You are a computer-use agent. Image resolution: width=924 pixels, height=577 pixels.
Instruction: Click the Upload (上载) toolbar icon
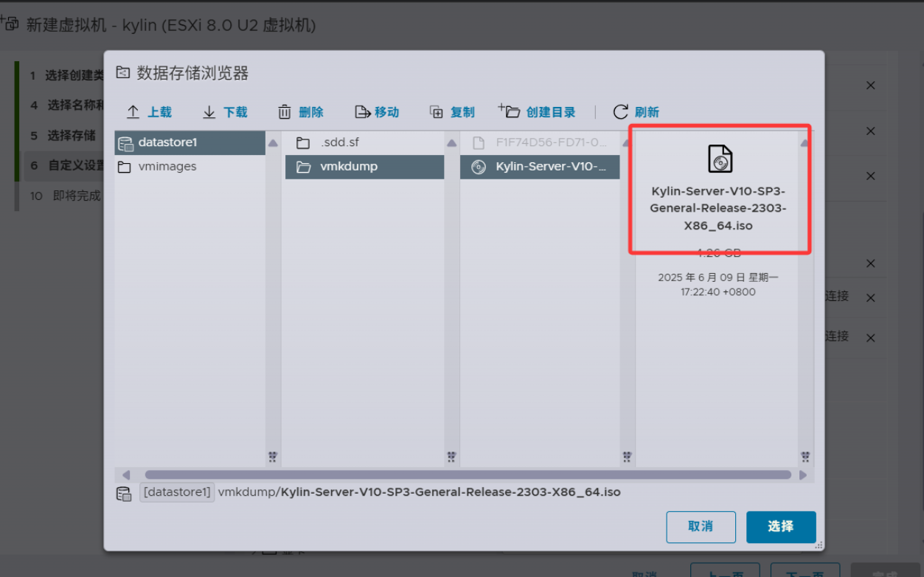(133, 112)
